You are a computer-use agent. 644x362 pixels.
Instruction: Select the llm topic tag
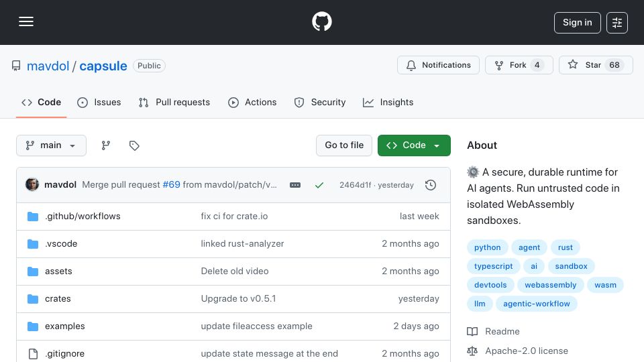coord(480,304)
